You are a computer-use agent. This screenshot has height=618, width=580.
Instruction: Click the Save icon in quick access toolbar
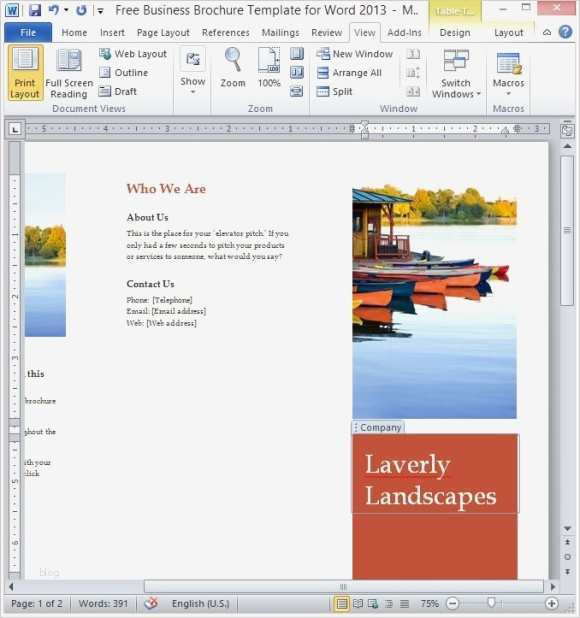35,10
